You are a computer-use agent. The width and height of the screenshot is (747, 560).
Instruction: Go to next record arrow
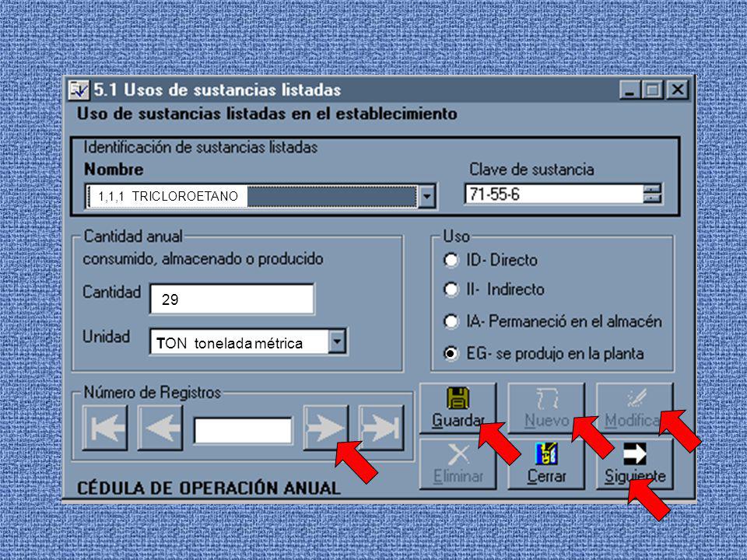[x=326, y=428]
